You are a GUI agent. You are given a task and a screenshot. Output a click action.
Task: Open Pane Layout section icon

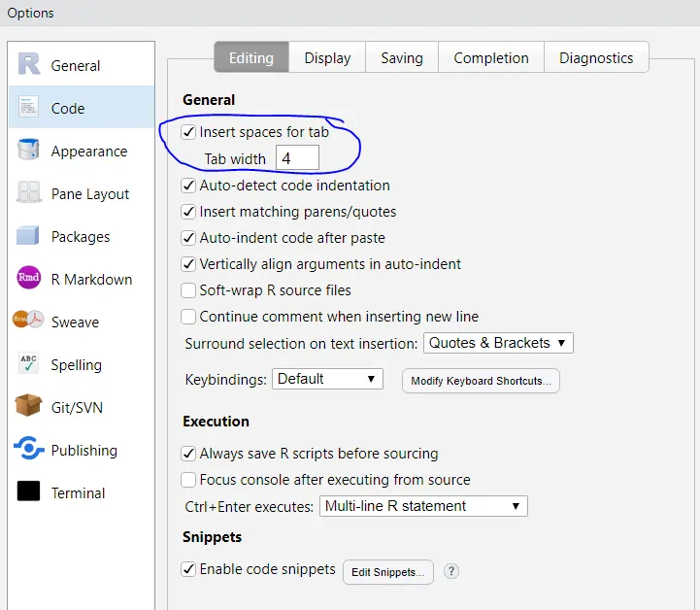tap(29, 193)
